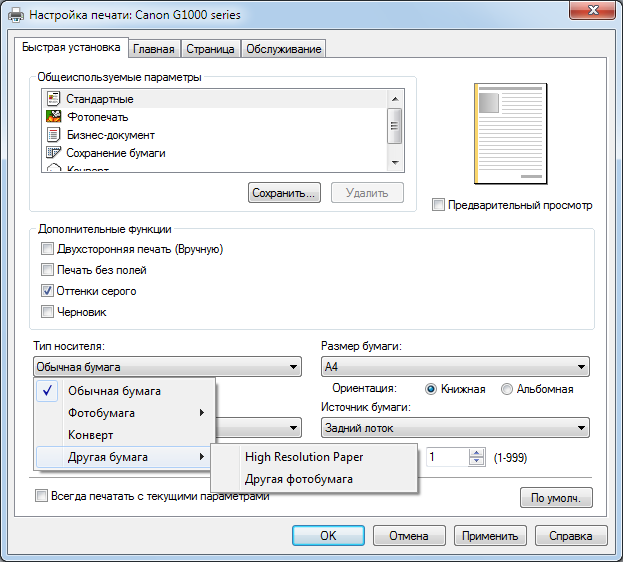Select Другая фотобумага submenu item

[x=314, y=479]
